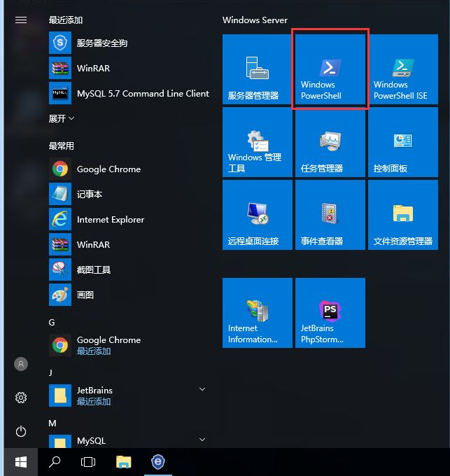
Task: Launch Internet Explorer from the most used list
Action: 129,219
